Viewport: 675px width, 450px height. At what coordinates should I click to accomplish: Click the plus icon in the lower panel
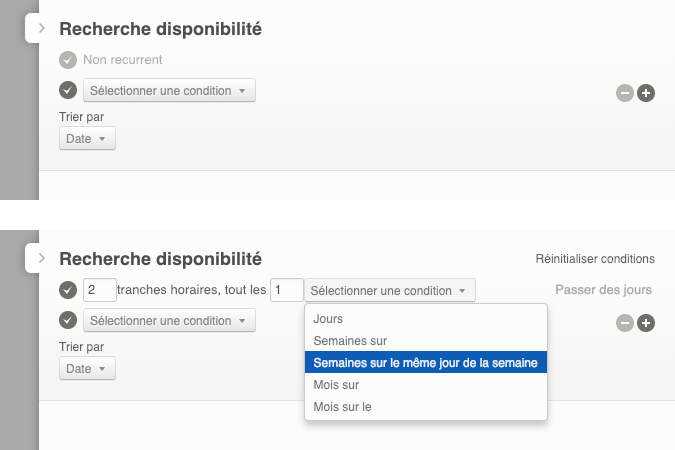coord(646,323)
